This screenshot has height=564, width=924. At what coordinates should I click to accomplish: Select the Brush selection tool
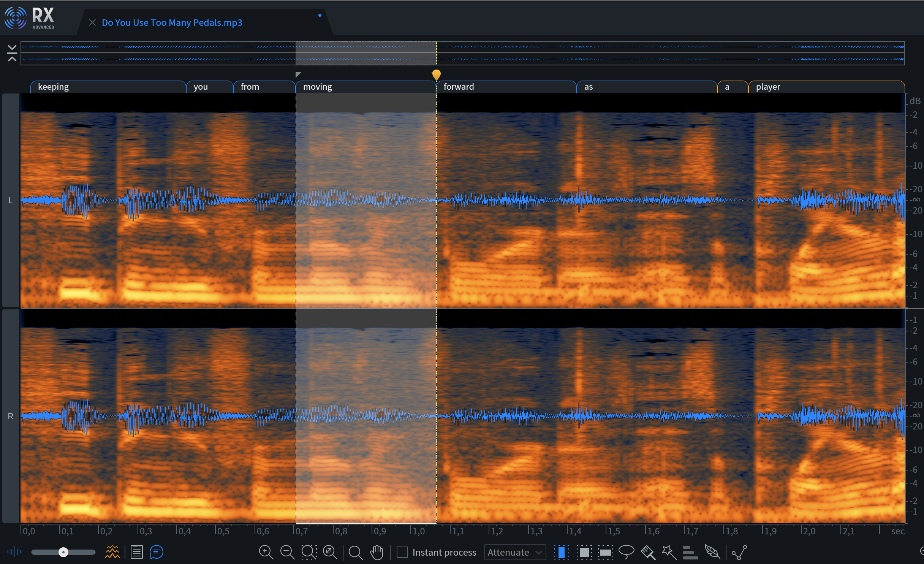point(648,552)
